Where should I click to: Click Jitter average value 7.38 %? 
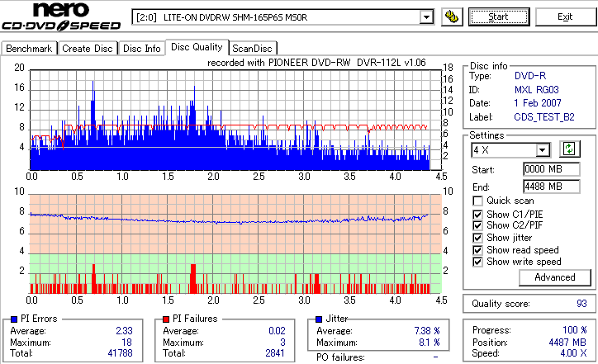point(427,331)
